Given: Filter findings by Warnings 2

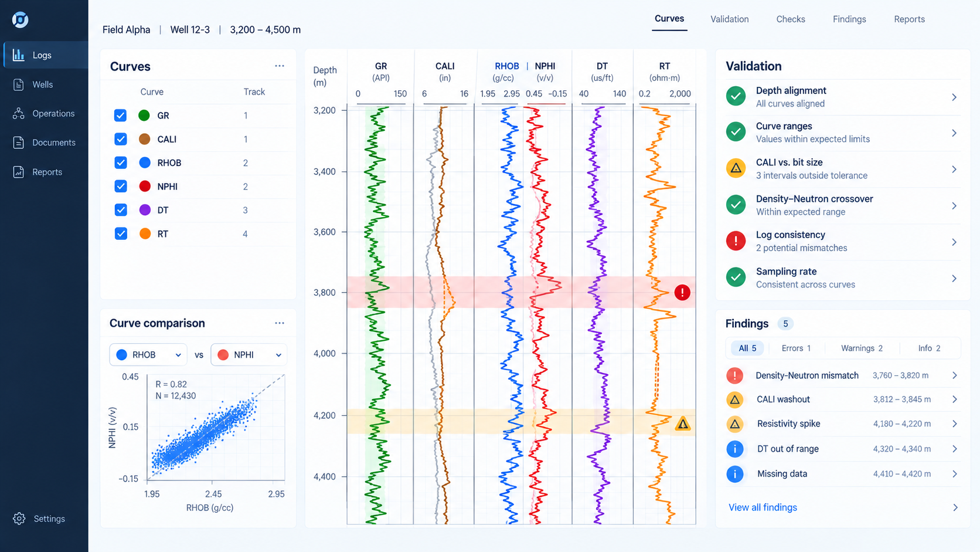Looking at the screenshot, I should click(862, 348).
